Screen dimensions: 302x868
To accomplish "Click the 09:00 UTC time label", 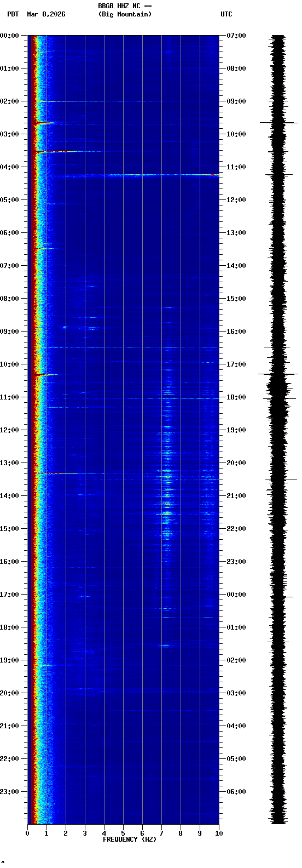I will [236, 101].
